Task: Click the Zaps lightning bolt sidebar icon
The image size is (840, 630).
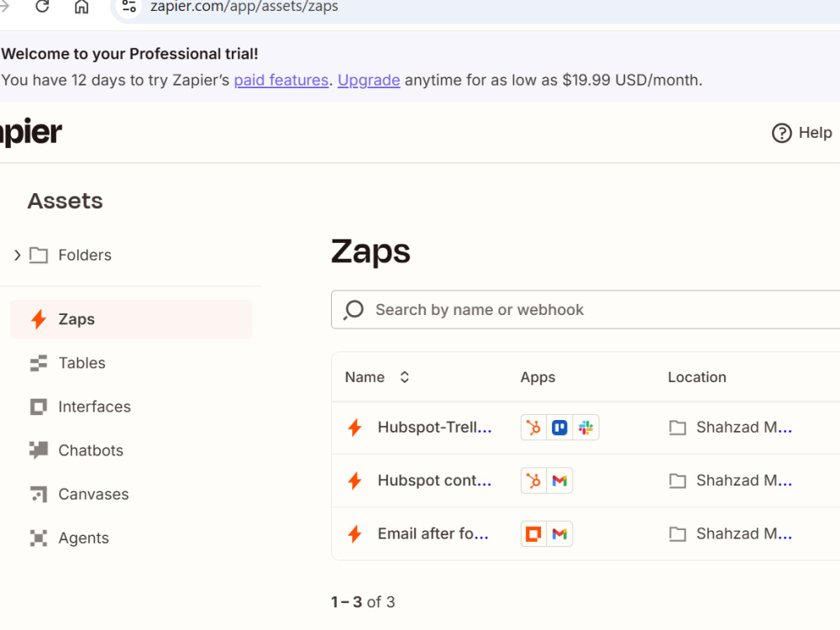Action: click(x=39, y=319)
